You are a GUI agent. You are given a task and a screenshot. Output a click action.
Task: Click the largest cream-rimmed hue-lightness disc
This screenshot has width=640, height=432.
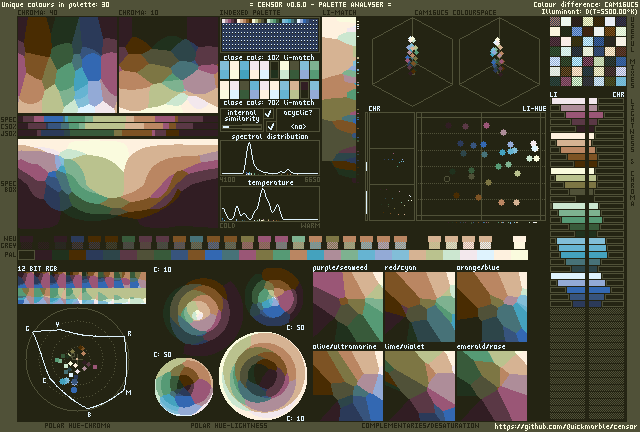(263, 376)
